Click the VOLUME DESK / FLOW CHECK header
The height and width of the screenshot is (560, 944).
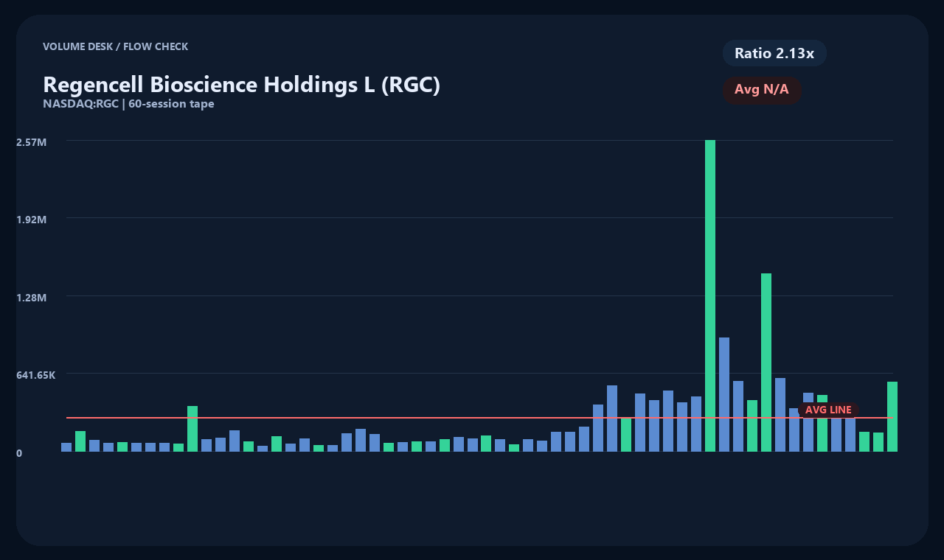pos(116,46)
